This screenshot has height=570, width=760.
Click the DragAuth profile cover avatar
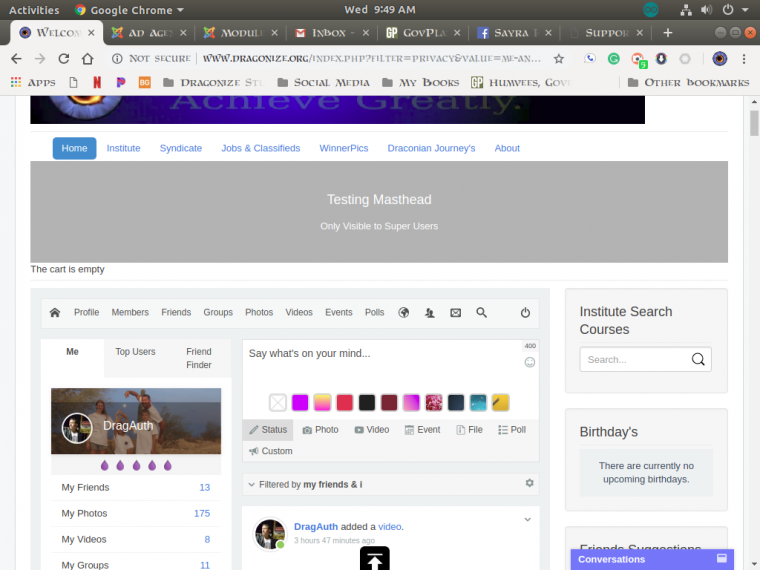[x=77, y=428]
